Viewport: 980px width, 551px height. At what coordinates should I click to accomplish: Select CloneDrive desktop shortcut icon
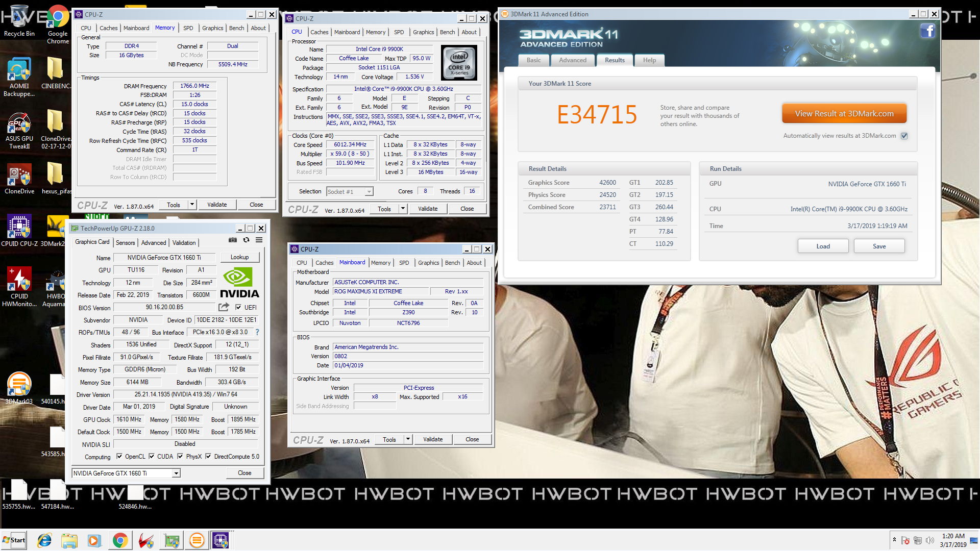[x=19, y=179]
